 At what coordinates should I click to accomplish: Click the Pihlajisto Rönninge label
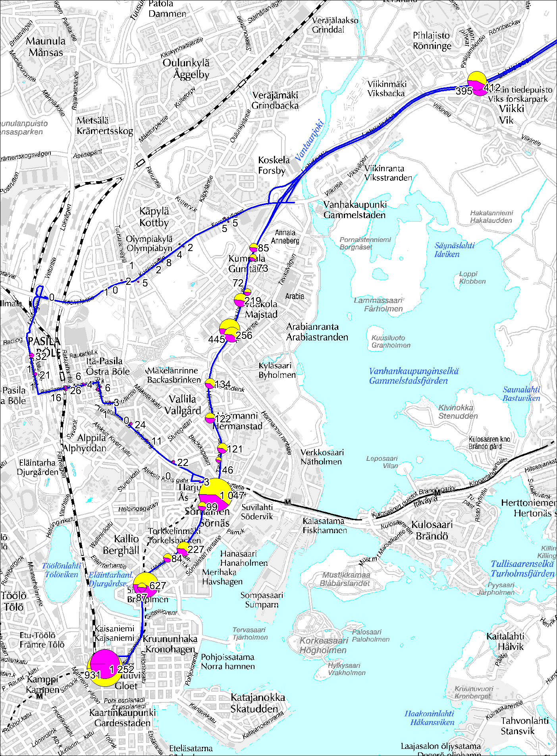pyautogui.click(x=432, y=41)
